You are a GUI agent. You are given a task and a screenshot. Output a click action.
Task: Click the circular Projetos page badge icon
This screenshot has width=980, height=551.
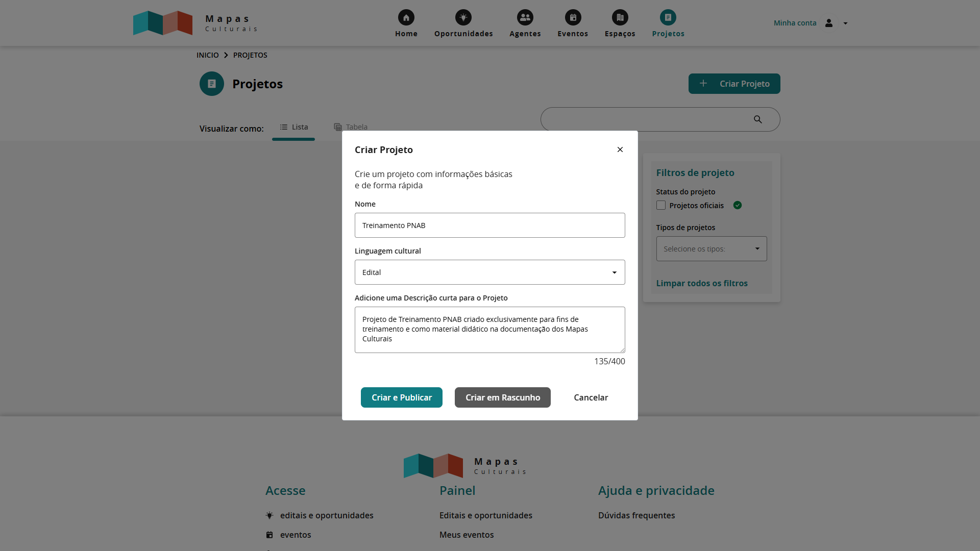tap(211, 84)
